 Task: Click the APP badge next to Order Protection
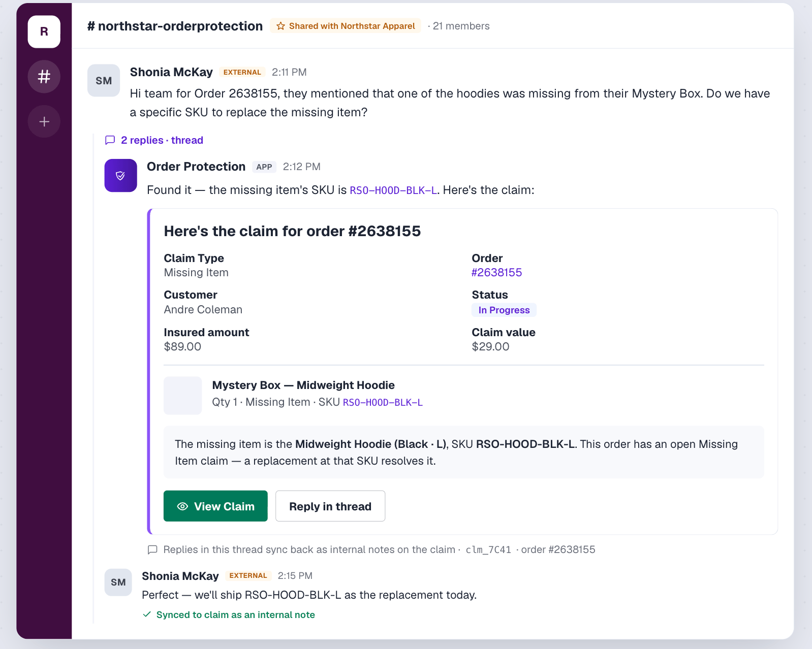pos(264,167)
